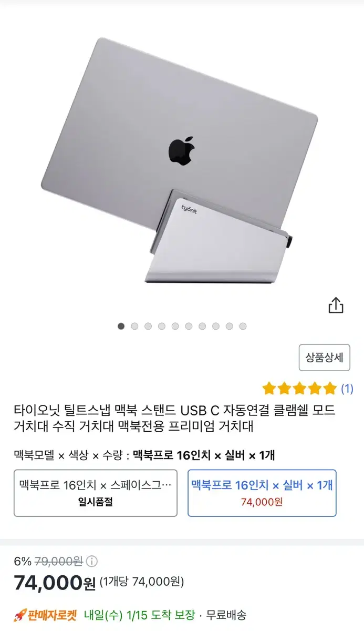The height and width of the screenshot is (631, 364).
Task: Tap the five-star rating icons
Action: [x=299, y=389]
